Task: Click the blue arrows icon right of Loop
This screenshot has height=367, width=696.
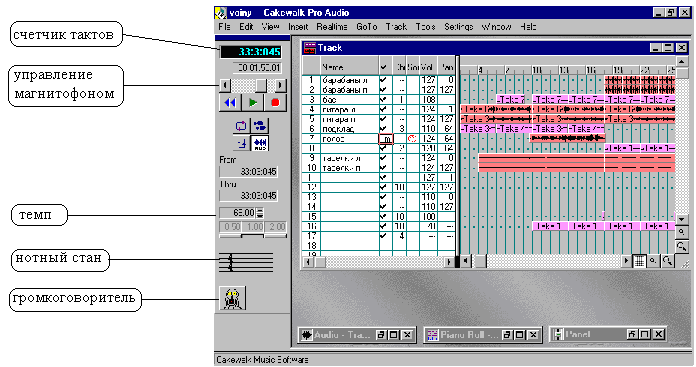Action: (260, 126)
